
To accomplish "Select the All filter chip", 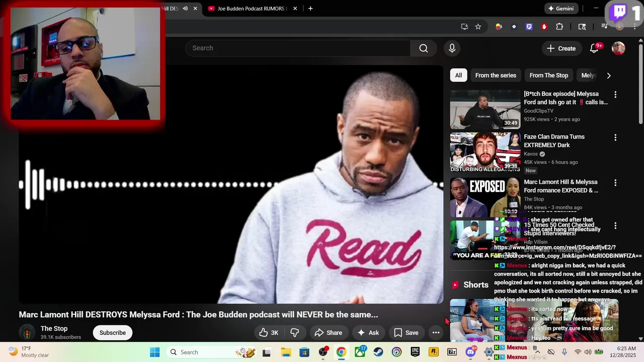I will [458, 75].
